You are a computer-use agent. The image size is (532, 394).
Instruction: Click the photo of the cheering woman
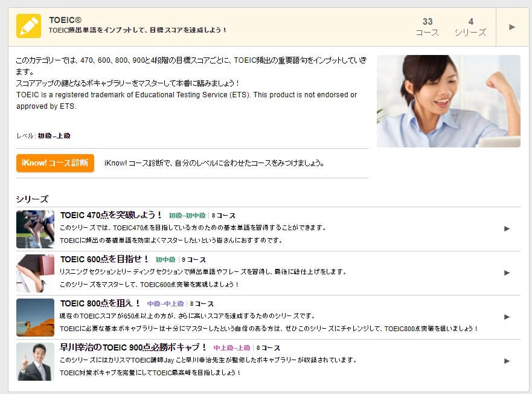coord(449,101)
